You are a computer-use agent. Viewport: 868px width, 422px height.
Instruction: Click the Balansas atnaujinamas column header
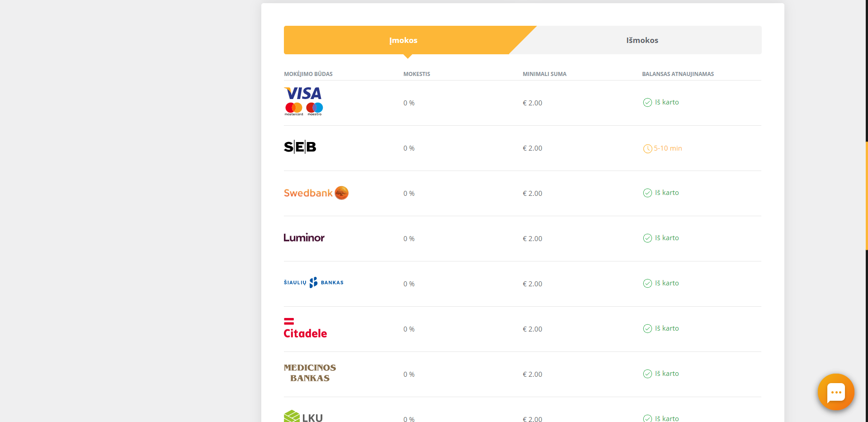678,74
